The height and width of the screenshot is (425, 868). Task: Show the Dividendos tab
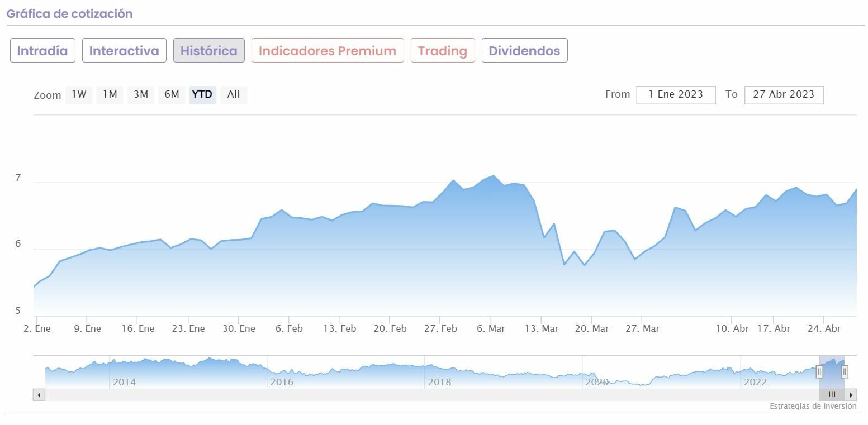(x=524, y=50)
